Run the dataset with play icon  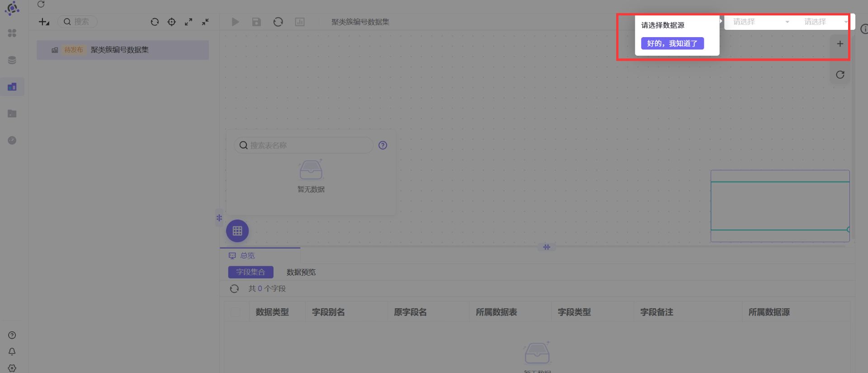(235, 22)
